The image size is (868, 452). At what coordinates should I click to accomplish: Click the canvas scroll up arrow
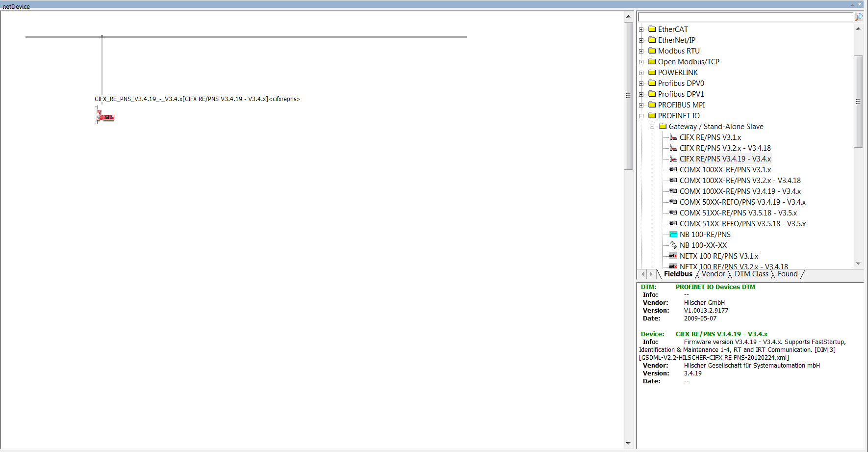(628, 16)
